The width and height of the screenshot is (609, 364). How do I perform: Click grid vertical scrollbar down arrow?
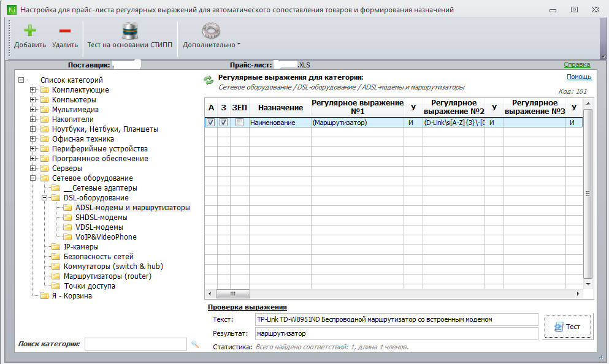pos(588,284)
